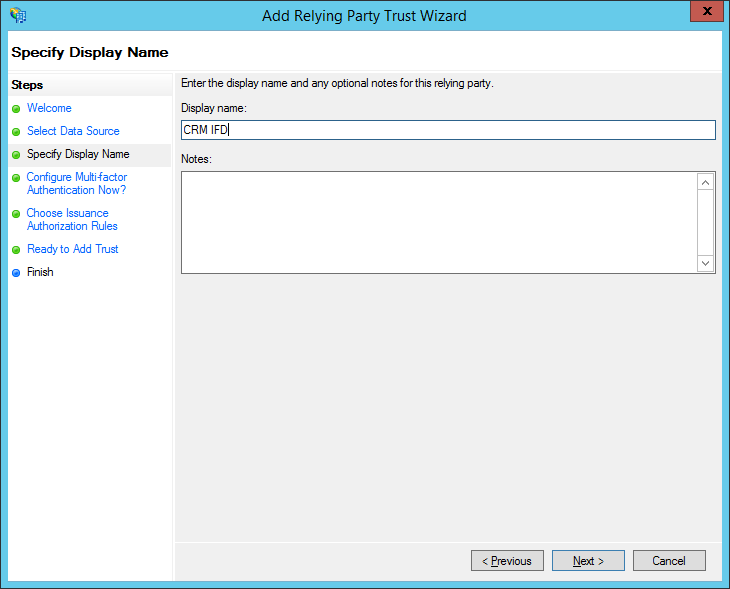
Task: Select the Specify Display Name step
Action: pos(78,154)
